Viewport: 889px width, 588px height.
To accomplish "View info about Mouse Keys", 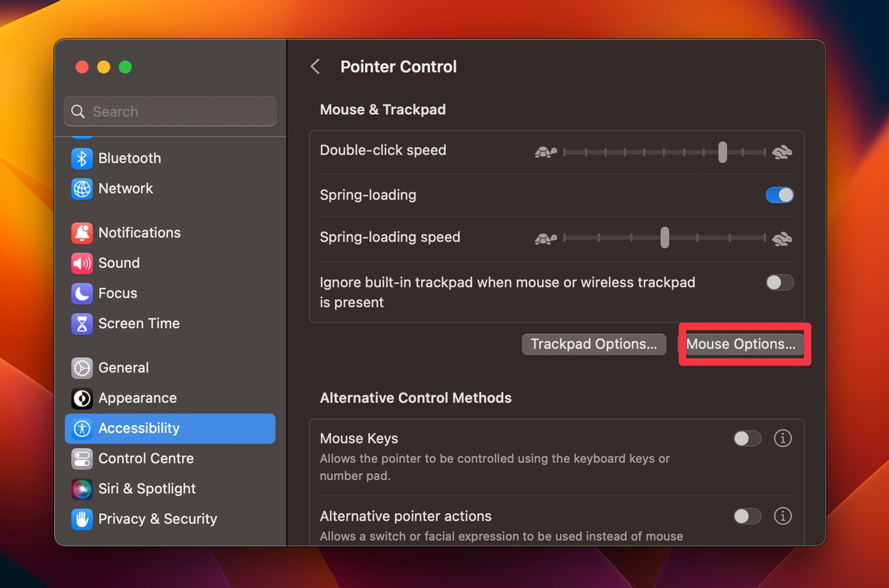I will point(783,438).
